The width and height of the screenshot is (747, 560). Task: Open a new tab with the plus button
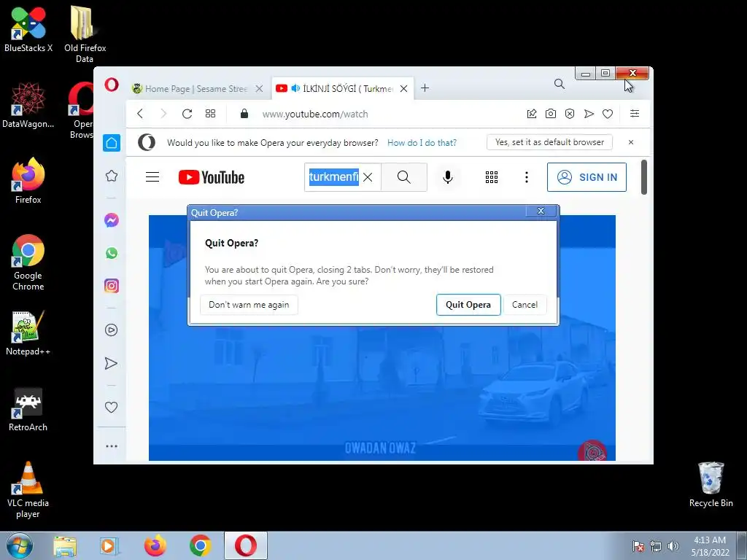pyautogui.click(x=425, y=88)
